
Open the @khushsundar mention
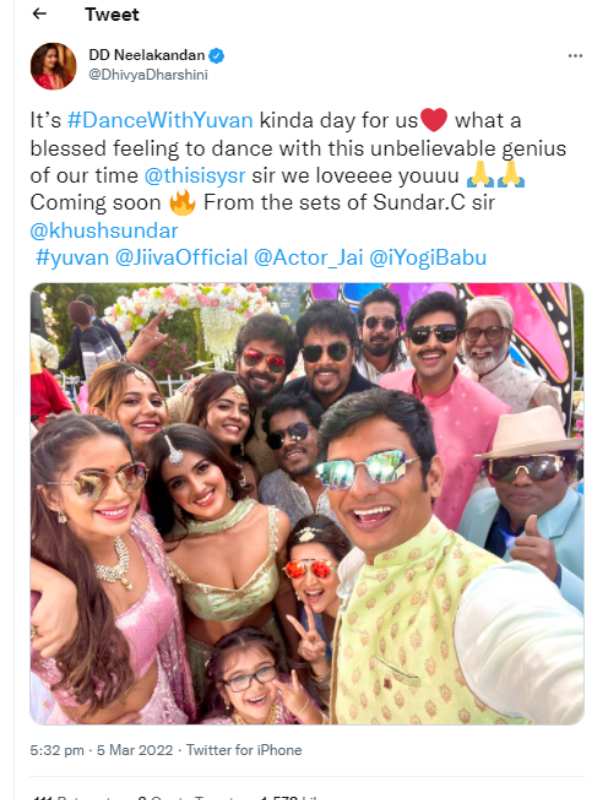(104, 231)
